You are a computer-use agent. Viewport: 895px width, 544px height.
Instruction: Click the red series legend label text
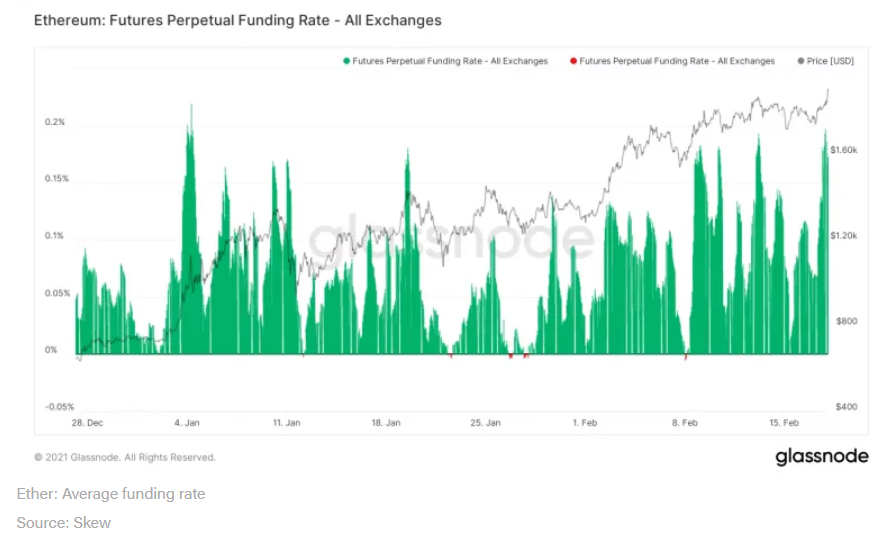click(x=677, y=61)
